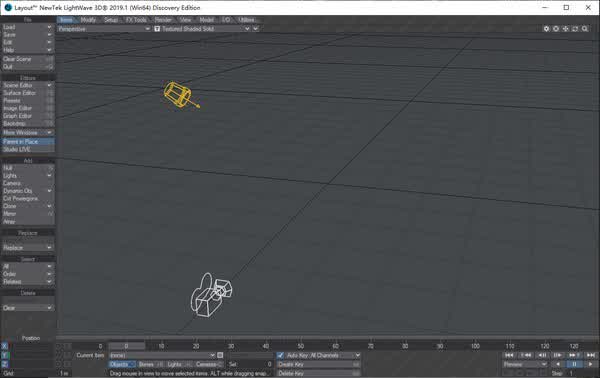Click the Delete Key button
The height and width of the screenshot is (378, 600).
click(318, 373)
